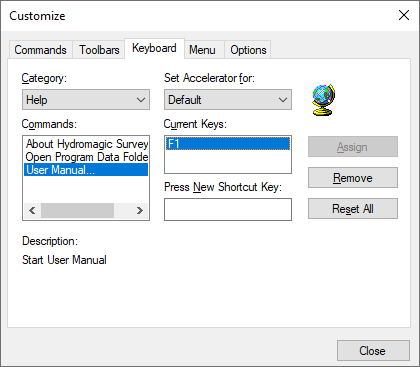Viewport: 420px width, 367px height.
Task: Open the Set Accelerator for dropdown
Action: (x=228, y=100)
